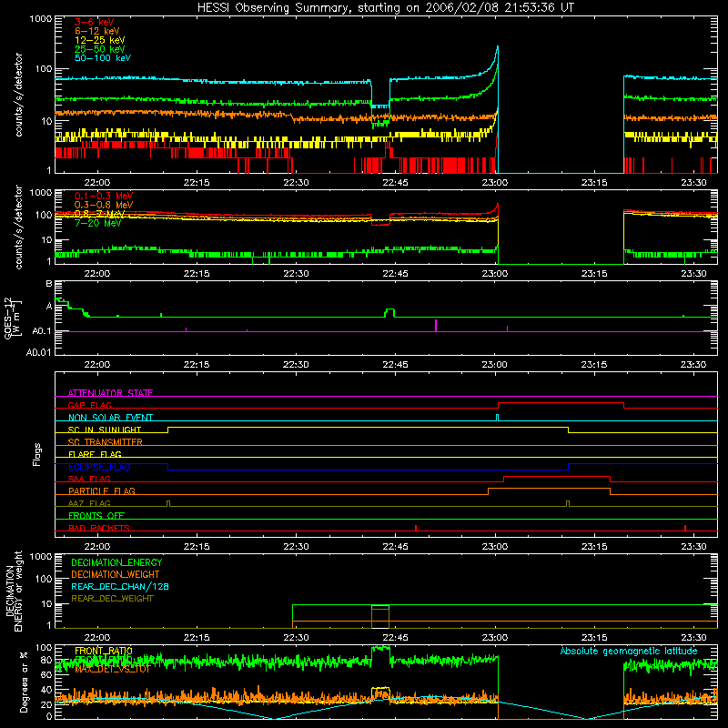Viewport: 728px width, 728px height.
Task: Click the green 25-50 keV legend entry
Action: 100,49
